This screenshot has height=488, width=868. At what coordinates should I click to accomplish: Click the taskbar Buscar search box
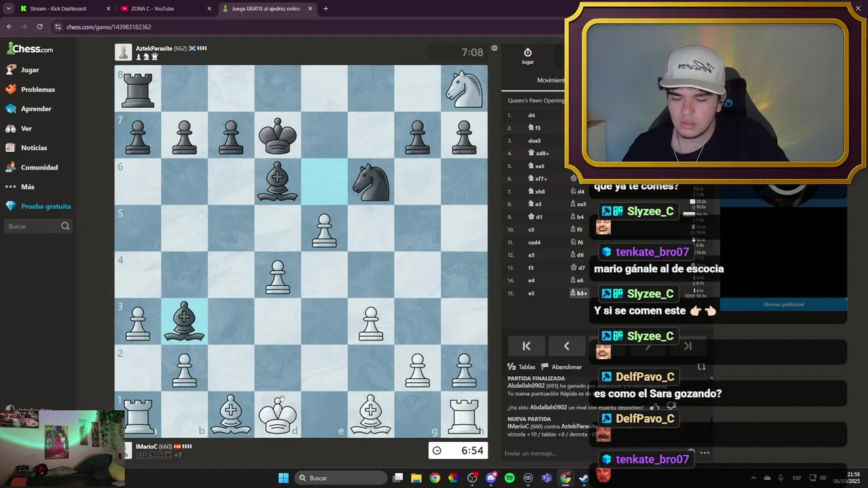[341, 478]
